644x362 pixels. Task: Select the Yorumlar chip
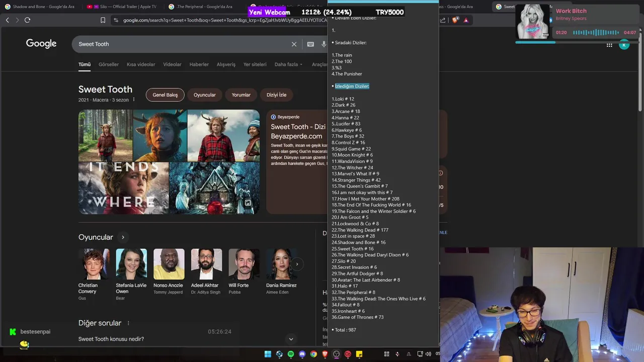(241, 95)
